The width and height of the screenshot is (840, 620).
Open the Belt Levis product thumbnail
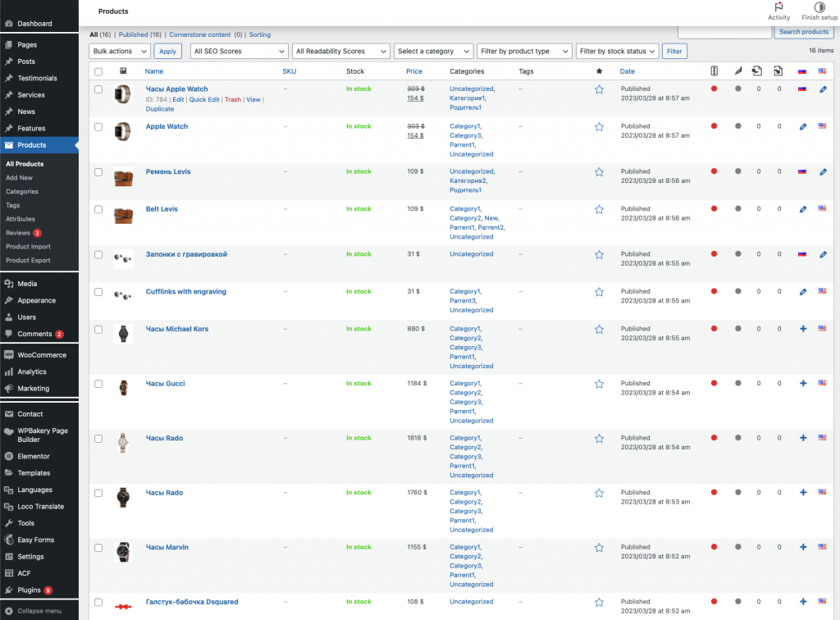pos(123,216)
